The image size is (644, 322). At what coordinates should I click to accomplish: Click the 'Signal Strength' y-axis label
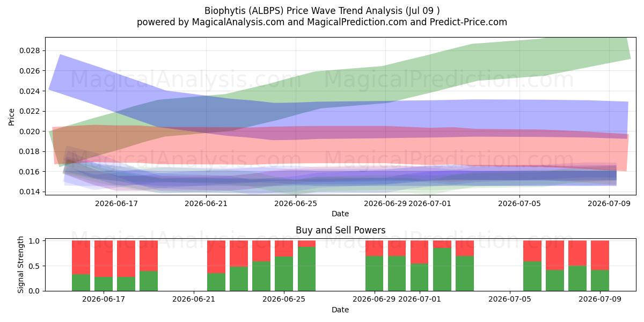tap(20, 265)
